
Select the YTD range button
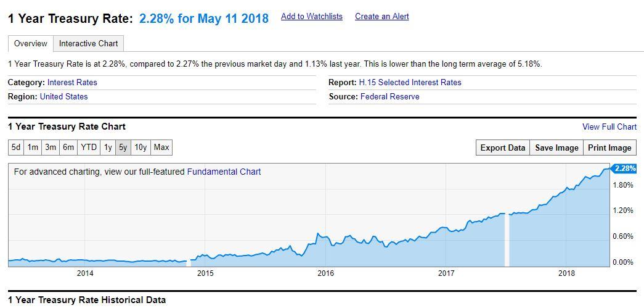click(89, 148)
